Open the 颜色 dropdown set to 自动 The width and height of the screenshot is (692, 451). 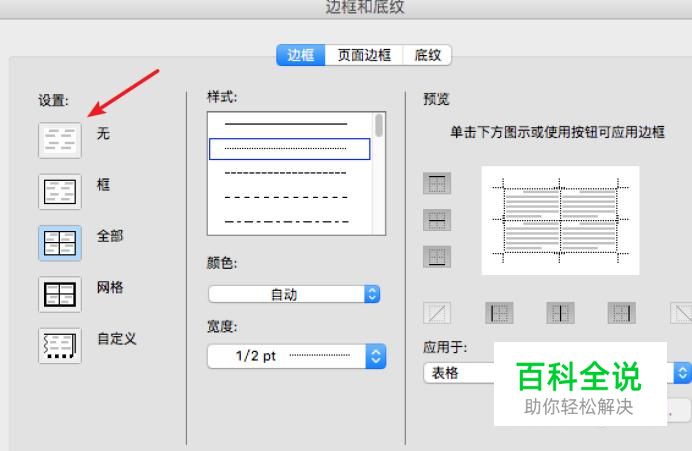click(x=294, y=294)
